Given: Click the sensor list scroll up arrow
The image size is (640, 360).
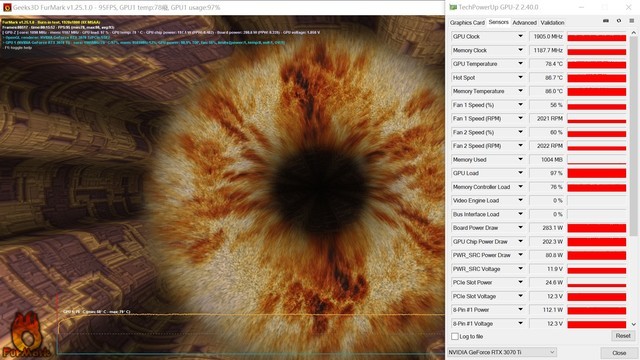Looking at the screenshot, I should point(633,33).
